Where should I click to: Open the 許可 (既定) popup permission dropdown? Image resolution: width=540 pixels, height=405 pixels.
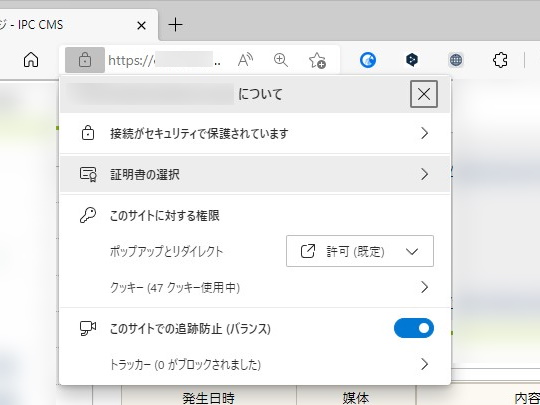[360, 251]
